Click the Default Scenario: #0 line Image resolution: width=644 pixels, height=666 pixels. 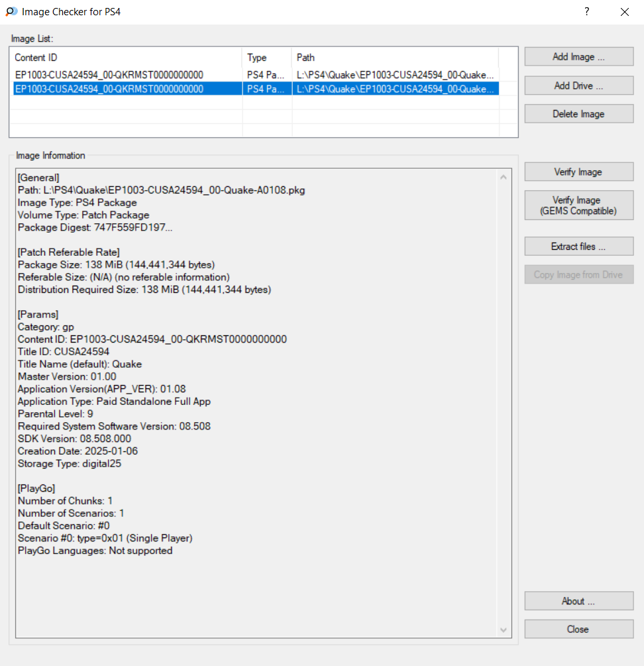point(64,526)
